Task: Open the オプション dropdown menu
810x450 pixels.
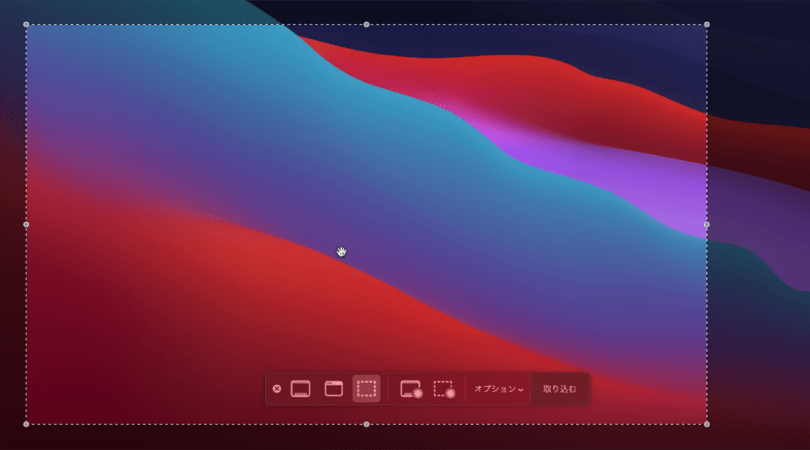Action: [499, 389]
